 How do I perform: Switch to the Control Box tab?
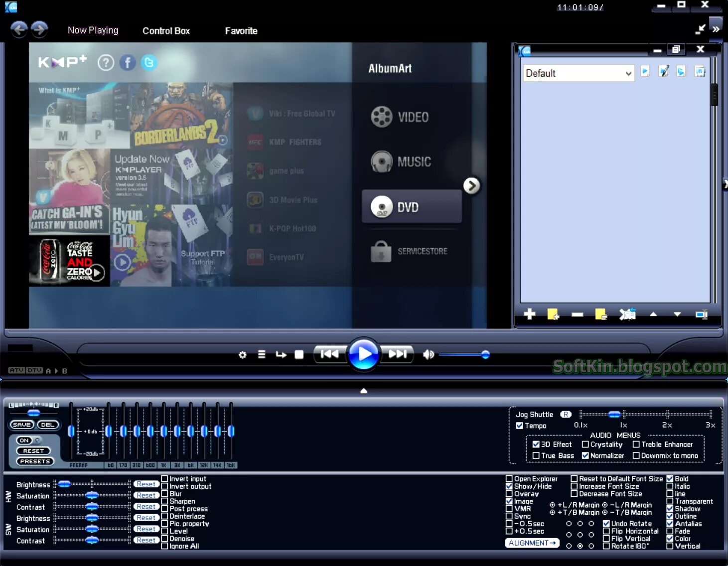point(166,31)
